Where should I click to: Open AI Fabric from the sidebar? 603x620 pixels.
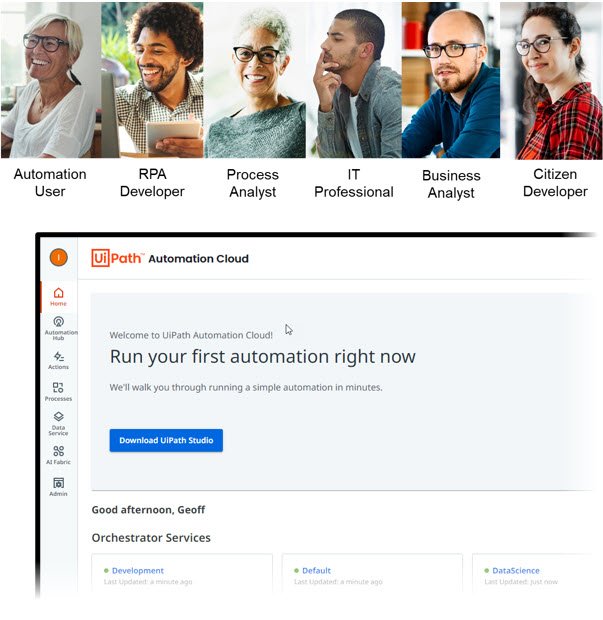click(x=59, y=455)
